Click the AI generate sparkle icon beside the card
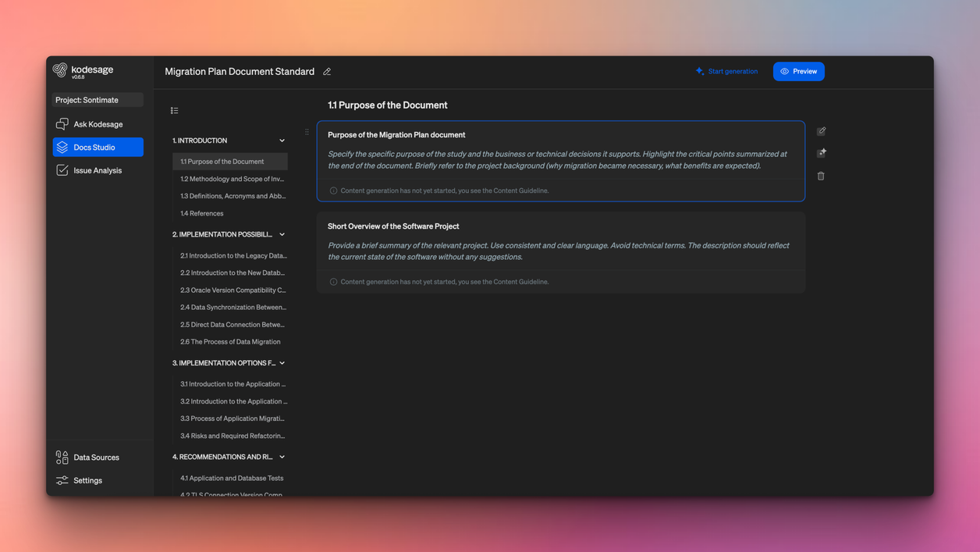The height and width of the screenshot is (552, 980). [x=821, y=153]
